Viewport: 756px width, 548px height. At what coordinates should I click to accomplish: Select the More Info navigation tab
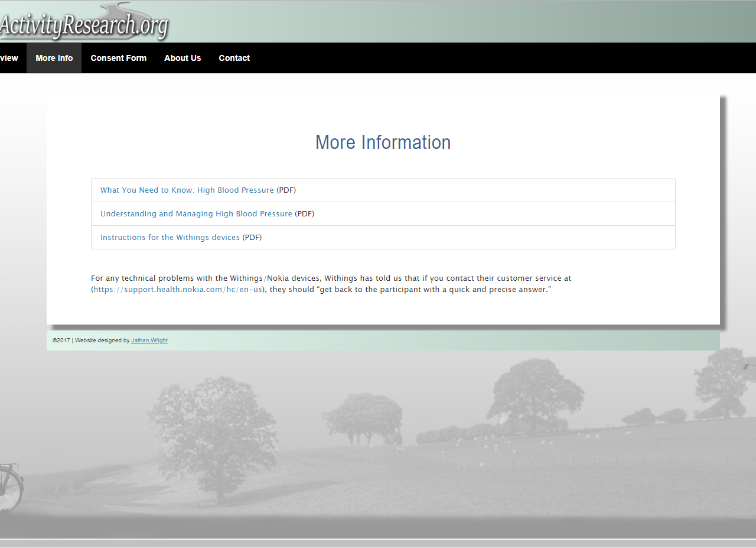click(x=54, y=58)
